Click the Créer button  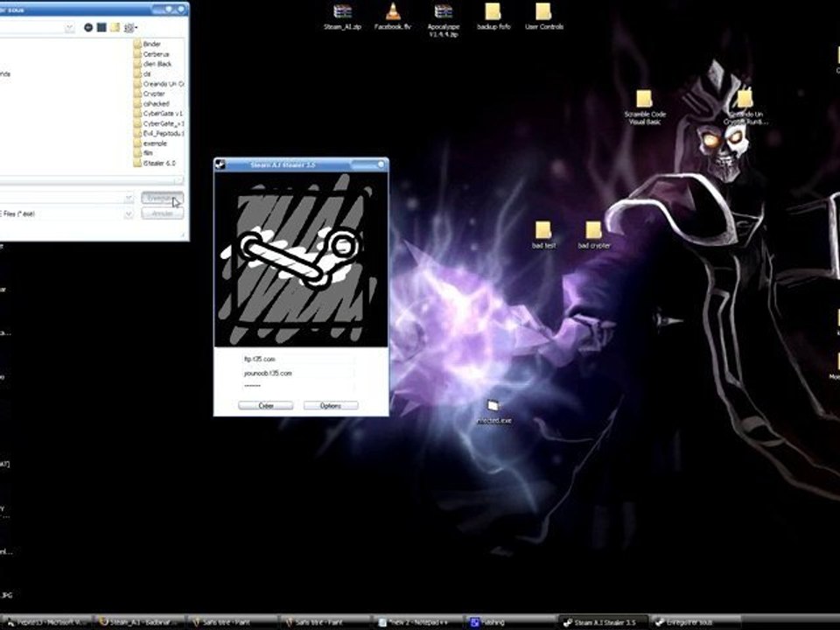coord(266,406)
